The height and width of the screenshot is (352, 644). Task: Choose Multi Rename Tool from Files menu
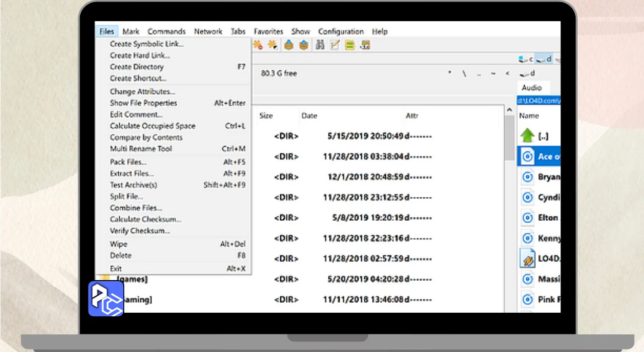coord(141,149)
